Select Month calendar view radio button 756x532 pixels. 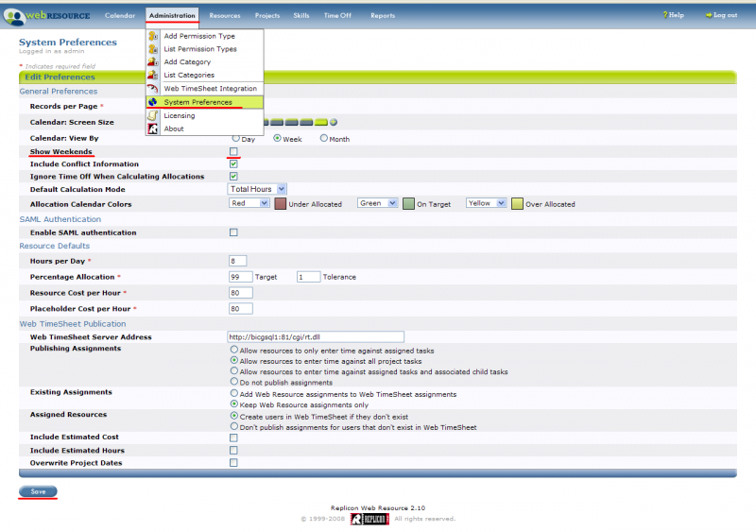pyautogui.click(x=324, y=138)
